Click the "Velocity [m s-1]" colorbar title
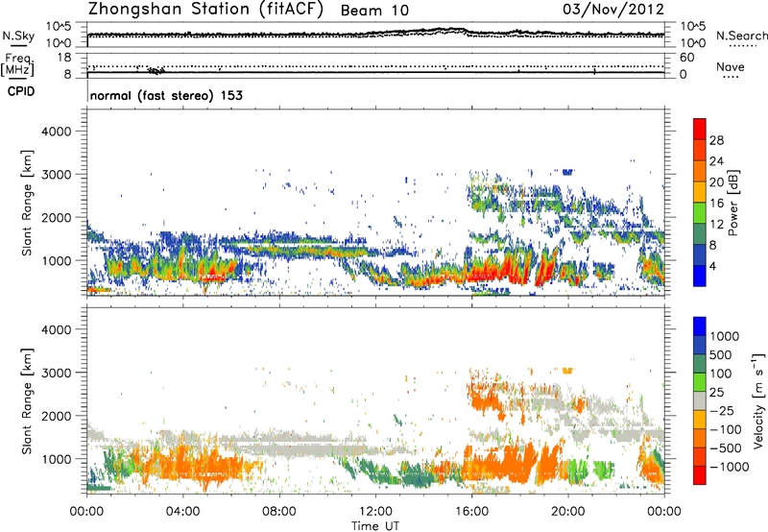 (x=758, y=400)
